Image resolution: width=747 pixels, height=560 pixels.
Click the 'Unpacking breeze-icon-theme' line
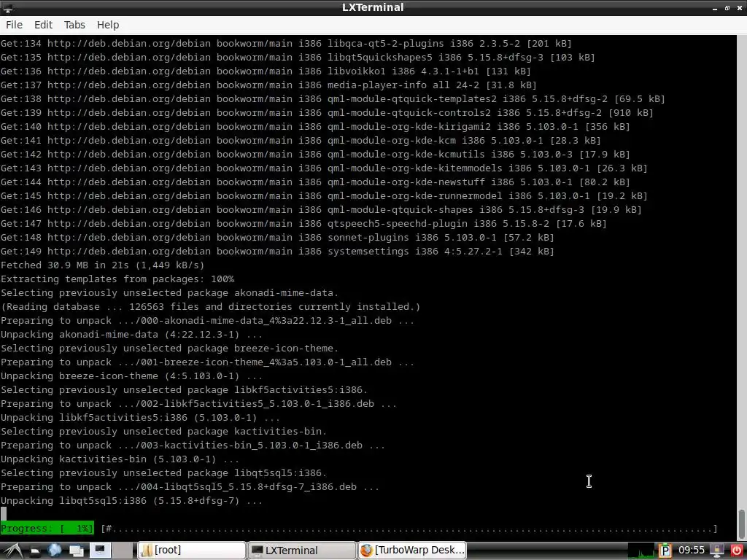coord(131,376)
